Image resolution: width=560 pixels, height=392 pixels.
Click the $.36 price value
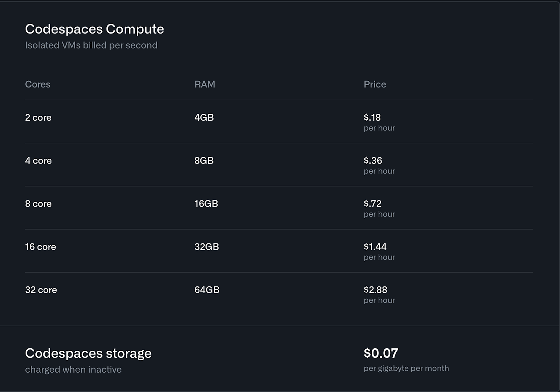373,161
